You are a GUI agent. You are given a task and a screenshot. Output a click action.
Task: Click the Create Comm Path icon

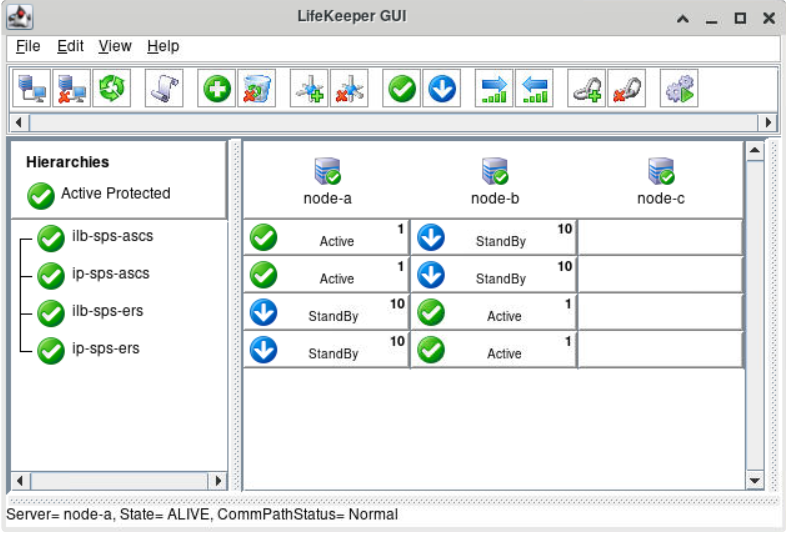click(310, 88)
